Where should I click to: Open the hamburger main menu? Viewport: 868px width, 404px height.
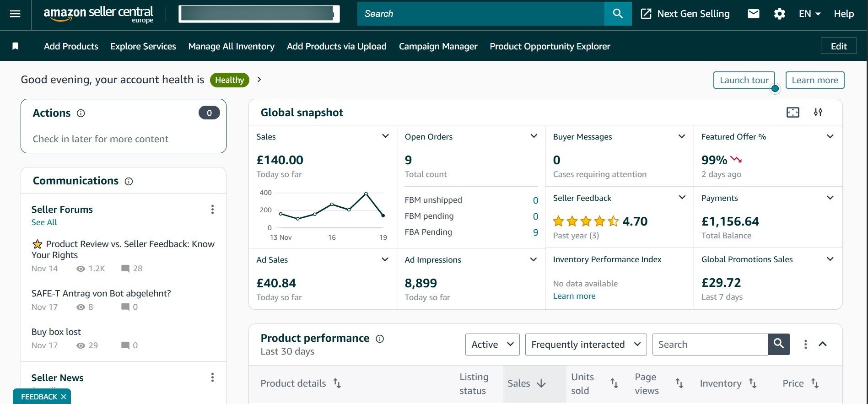[x=15, y=14]
